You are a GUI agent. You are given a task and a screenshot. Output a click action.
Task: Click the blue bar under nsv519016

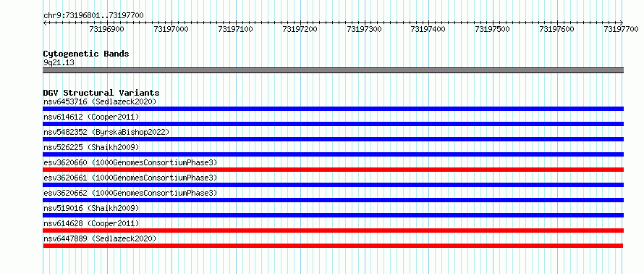tap(334, 215)
